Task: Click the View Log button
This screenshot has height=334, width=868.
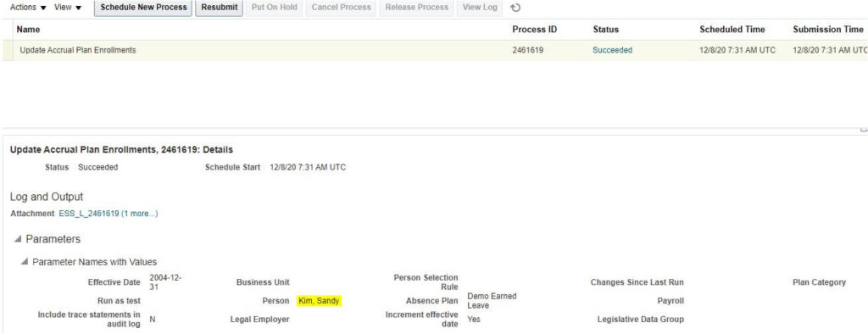Action: tap(480, 8)
